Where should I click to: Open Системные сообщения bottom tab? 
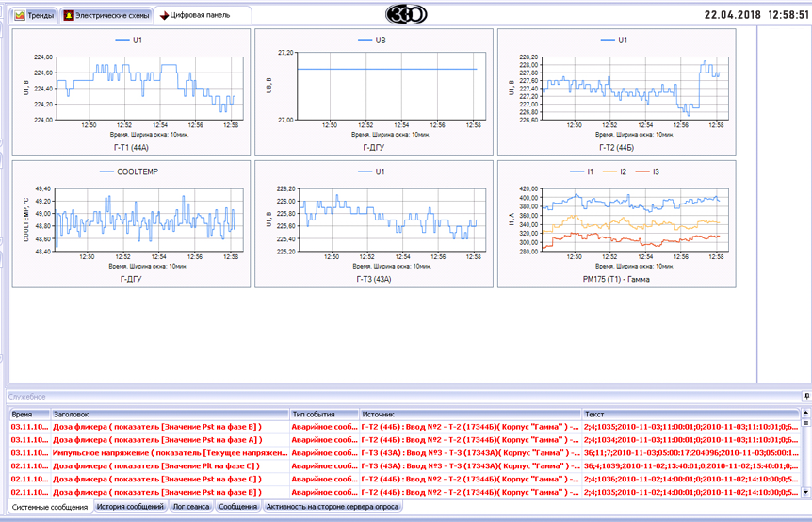pyautogui.click(x=50, y=507)
